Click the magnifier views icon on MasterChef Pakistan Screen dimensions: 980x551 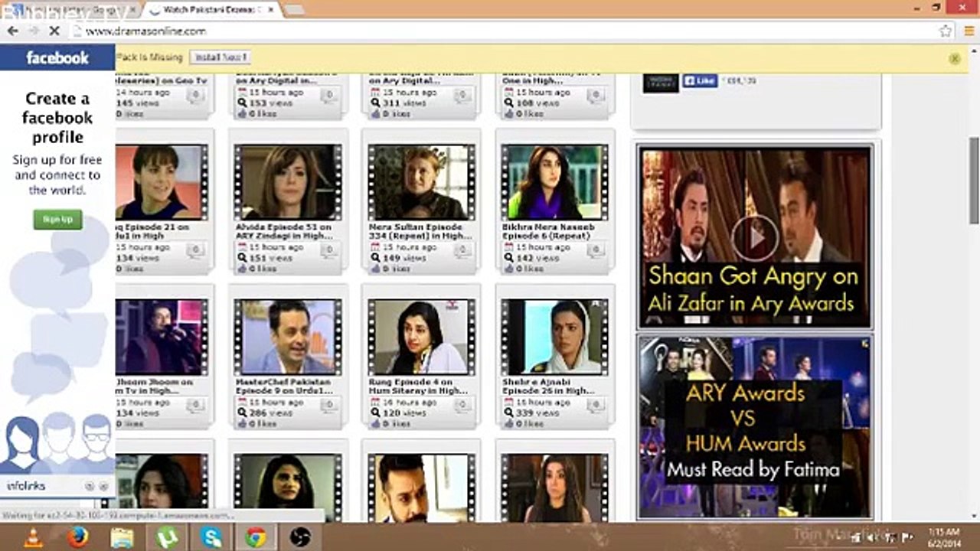[242, 413]
